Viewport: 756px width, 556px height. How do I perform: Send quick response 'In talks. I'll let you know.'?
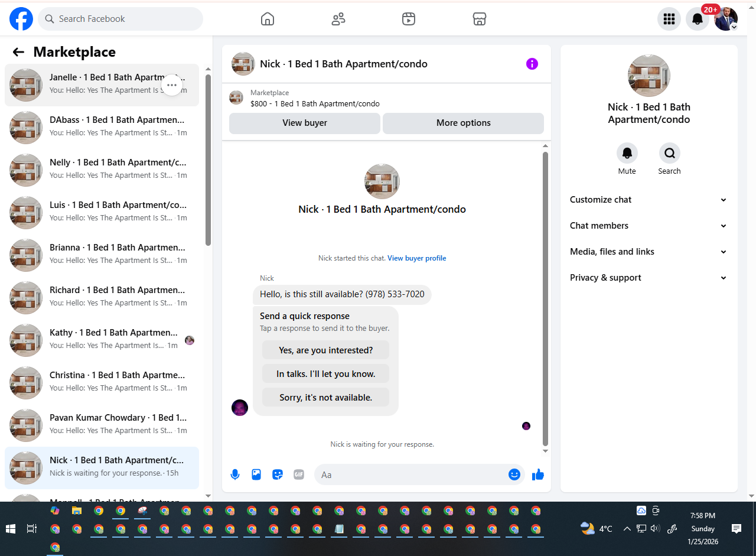pyautogui.click(x=326, y=373)
